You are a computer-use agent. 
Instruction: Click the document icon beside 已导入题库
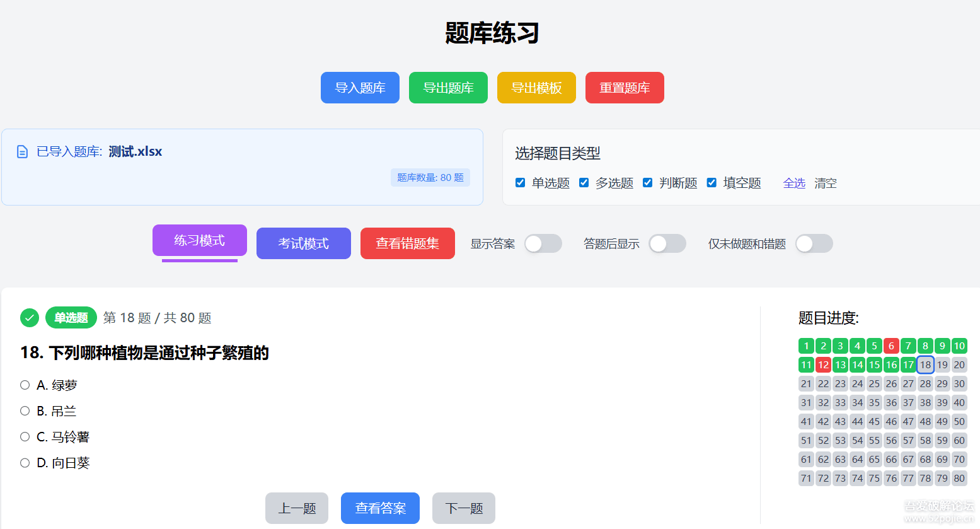tap(22, 151)
